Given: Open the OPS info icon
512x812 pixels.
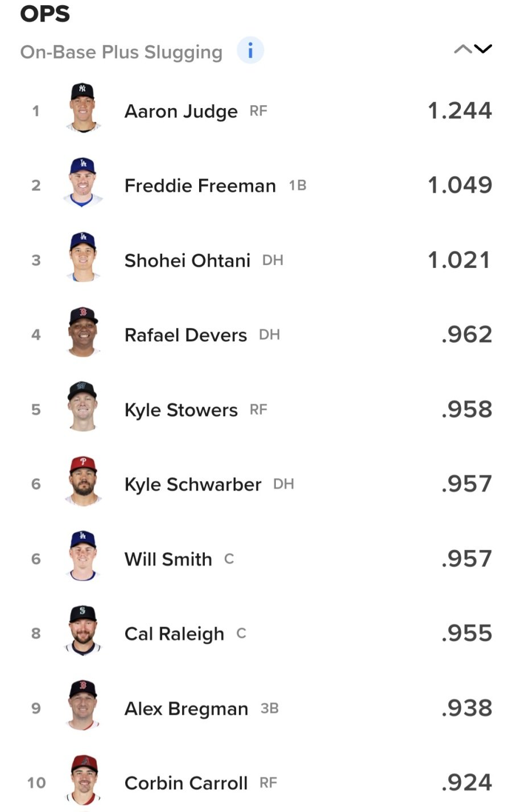Looking at the screenshot, I should click(x=250, y=51).
